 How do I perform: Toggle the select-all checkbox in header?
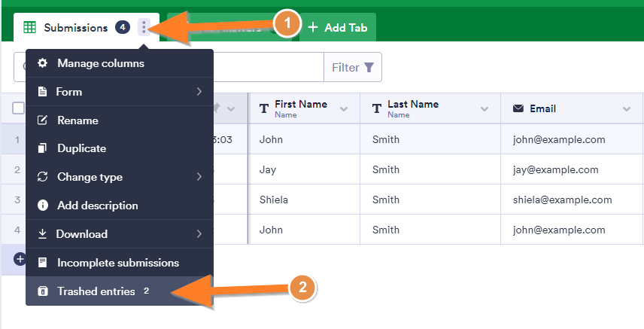18,108
